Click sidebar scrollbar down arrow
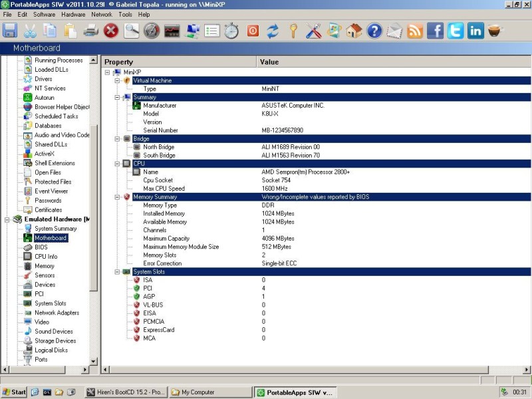The width and height of the screenshot is (532, 399). click(x=93, y=361)
